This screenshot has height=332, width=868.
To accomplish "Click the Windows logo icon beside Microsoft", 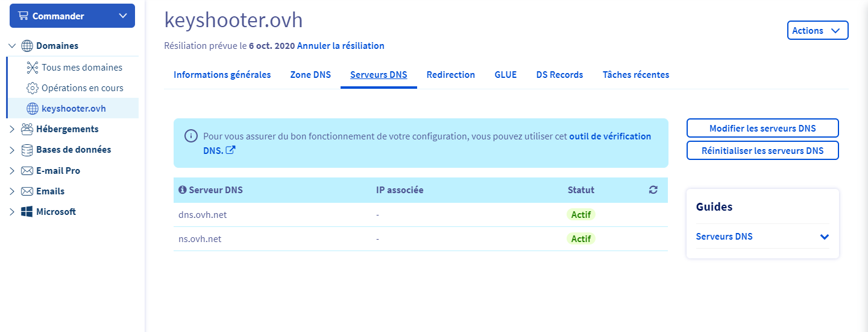I will (27, 212).
